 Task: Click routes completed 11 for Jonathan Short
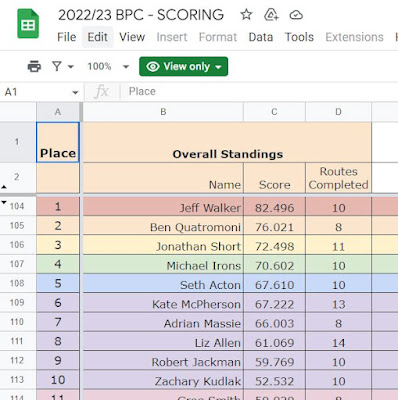click(x=338, y=246)
